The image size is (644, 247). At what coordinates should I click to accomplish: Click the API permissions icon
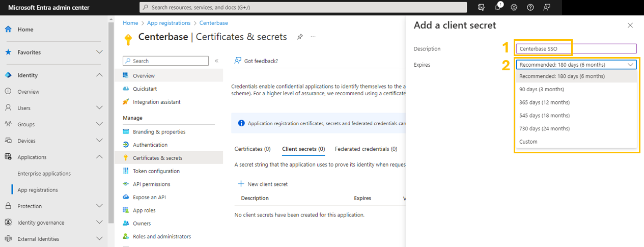(x=126, y=184)
